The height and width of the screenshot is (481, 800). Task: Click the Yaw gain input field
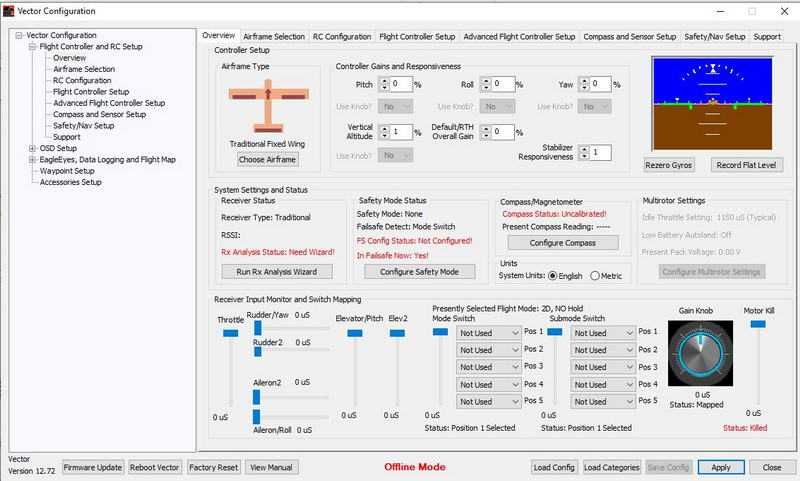pos(601,84)
